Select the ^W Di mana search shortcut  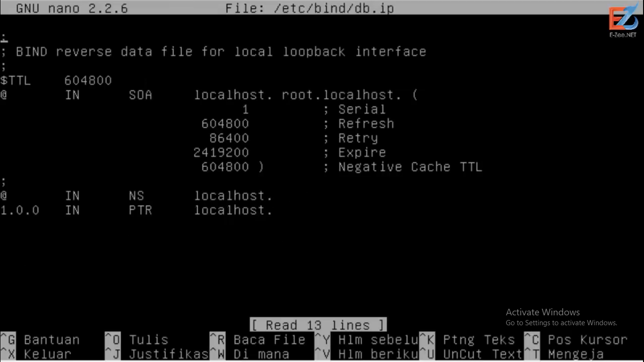249,354
